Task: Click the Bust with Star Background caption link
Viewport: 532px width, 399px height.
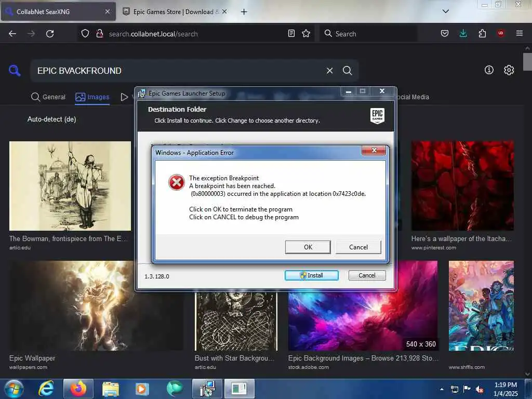Action: click(x=234, y=358)
